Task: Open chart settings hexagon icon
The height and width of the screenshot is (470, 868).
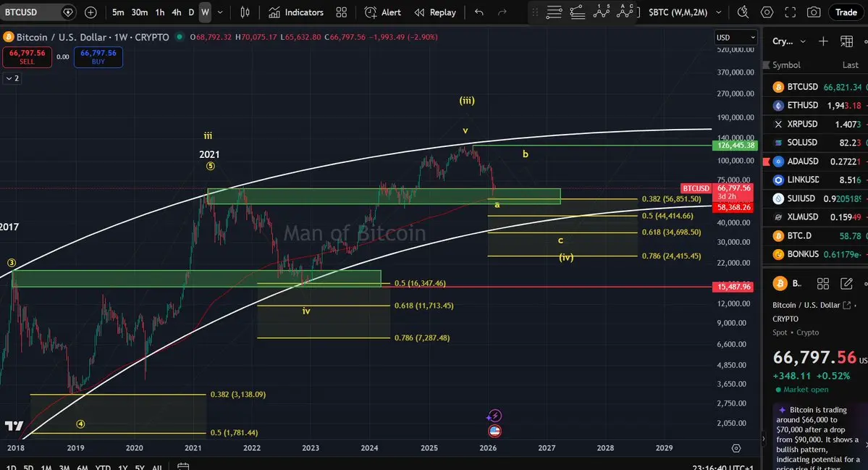Action: pyautogui.click(x=767, y=12)
